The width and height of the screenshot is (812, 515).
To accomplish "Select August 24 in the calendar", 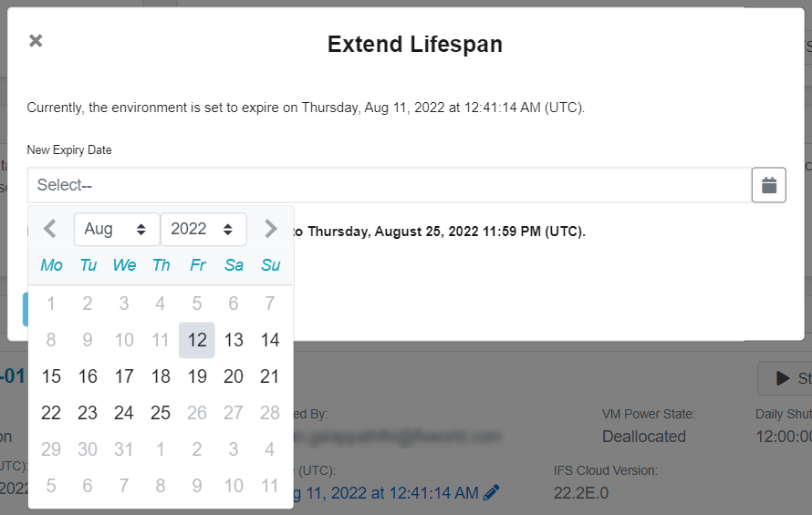I will 124,413.
